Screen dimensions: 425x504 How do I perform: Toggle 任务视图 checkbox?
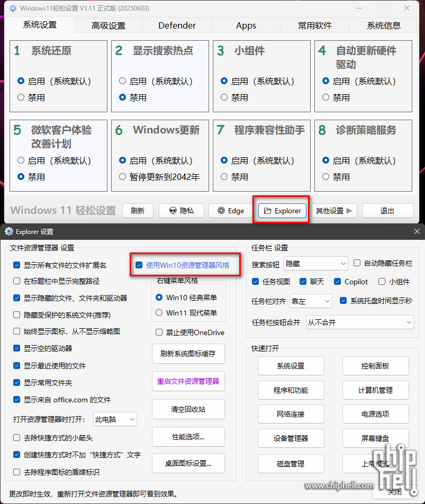coord(256,282)
